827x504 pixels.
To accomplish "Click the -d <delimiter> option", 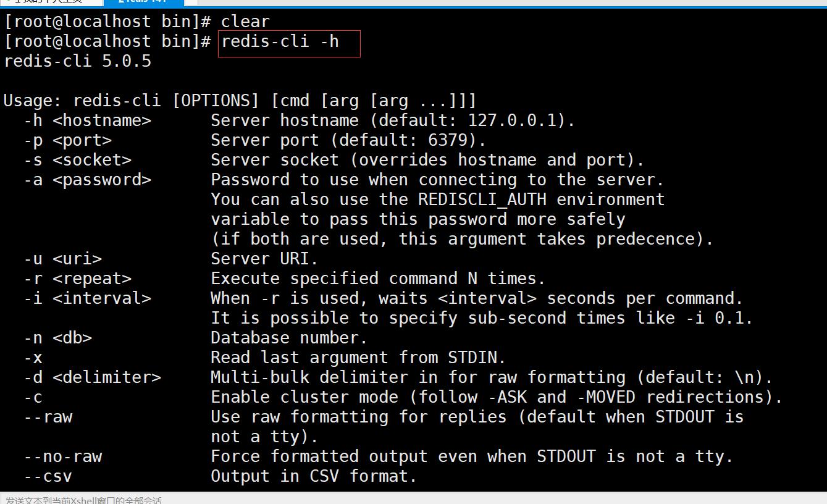I will coord(93,377).
